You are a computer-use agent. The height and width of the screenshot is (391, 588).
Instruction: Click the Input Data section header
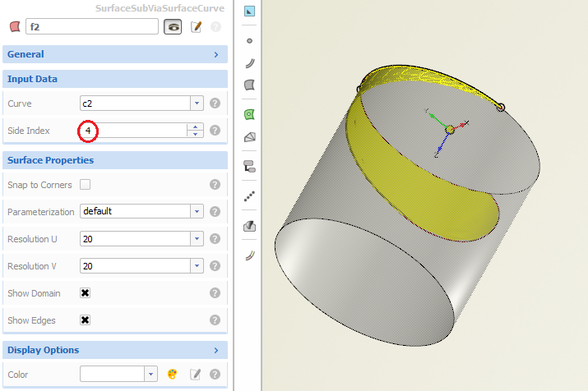[115, 79]
